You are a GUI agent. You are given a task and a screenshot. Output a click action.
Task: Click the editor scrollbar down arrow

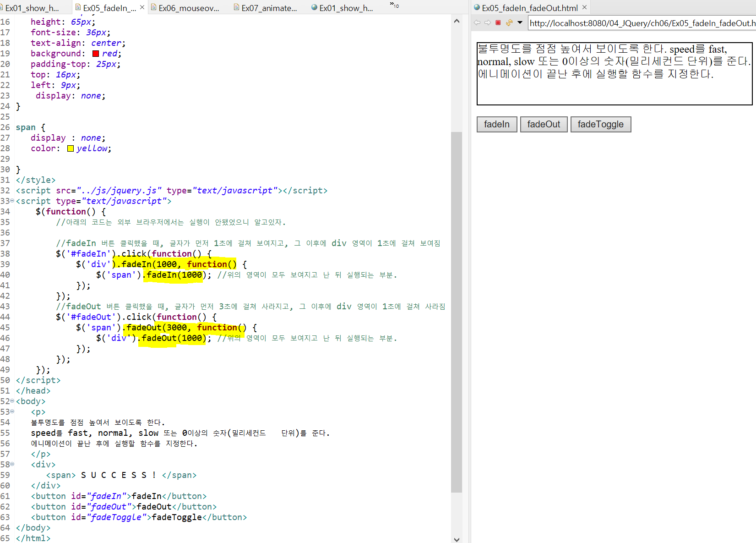click(457, 539)
